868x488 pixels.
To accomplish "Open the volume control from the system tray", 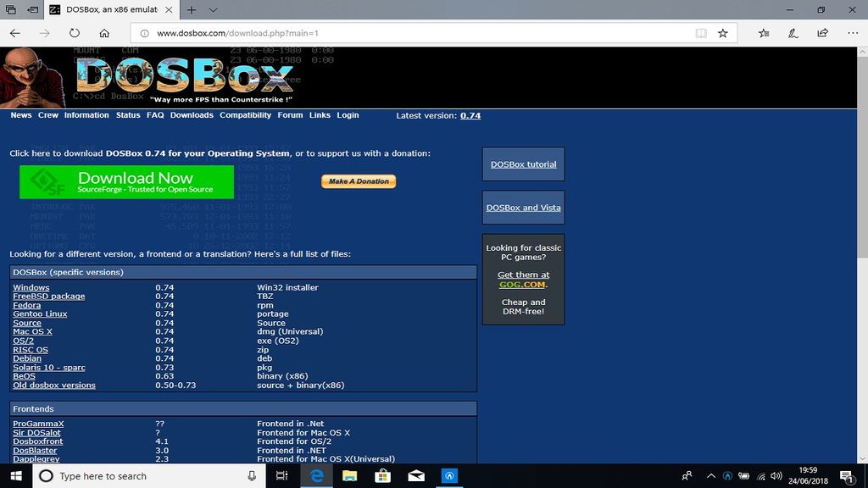I will [x=776, y=476].
